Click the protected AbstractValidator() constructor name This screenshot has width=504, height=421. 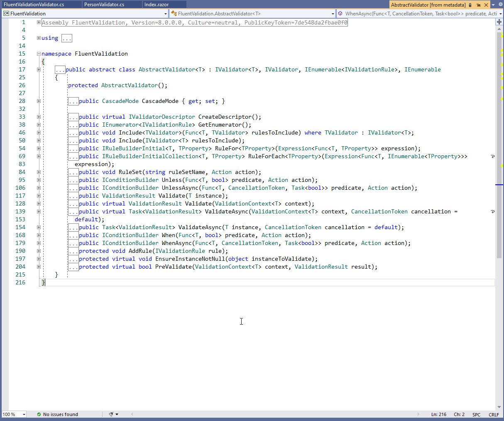pos(130,86)
